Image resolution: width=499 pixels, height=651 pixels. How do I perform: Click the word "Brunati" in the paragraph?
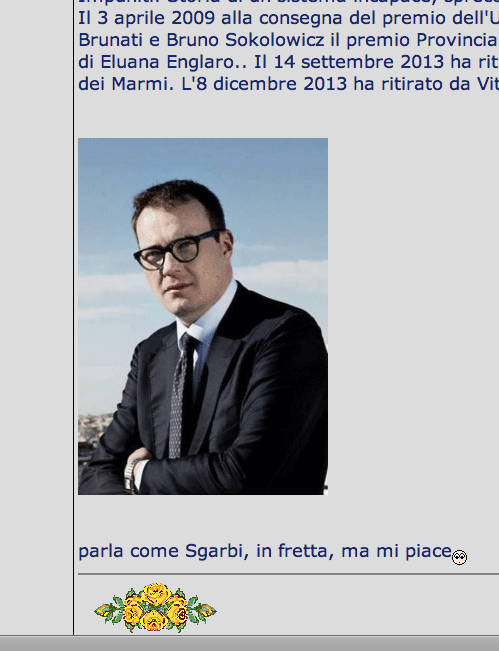point(110,40)
